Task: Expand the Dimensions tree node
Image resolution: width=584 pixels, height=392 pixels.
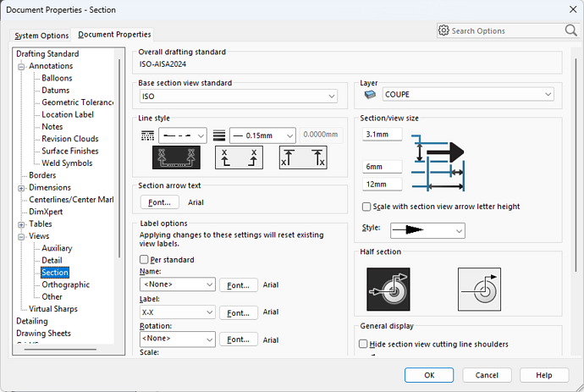Action: (x=22, y=188)
